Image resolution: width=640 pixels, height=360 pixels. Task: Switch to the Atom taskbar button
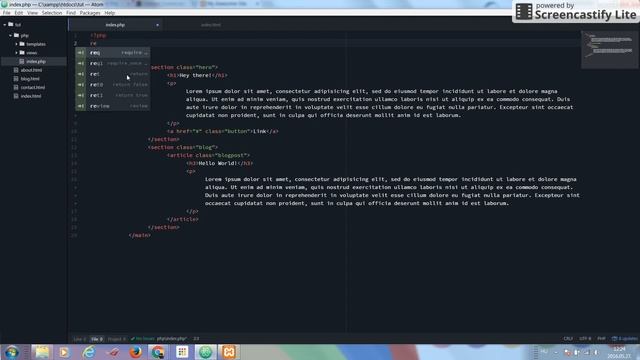(205, 352)
